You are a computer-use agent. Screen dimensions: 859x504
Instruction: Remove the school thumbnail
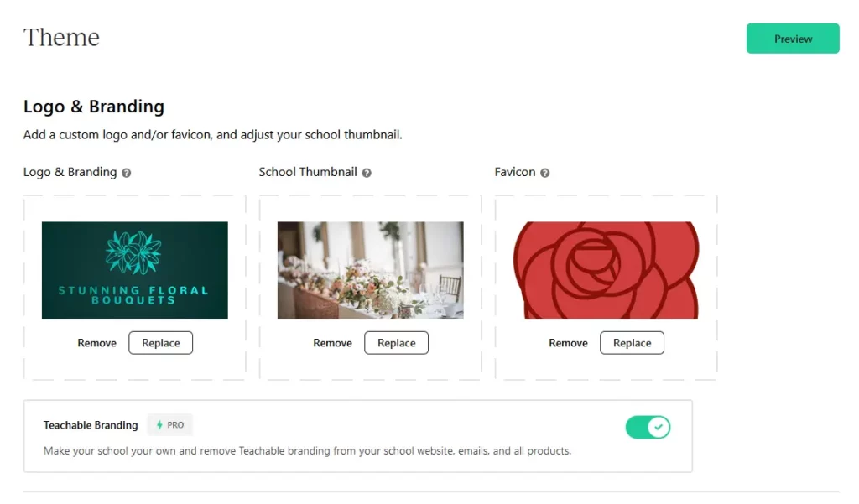click(332, 342)
